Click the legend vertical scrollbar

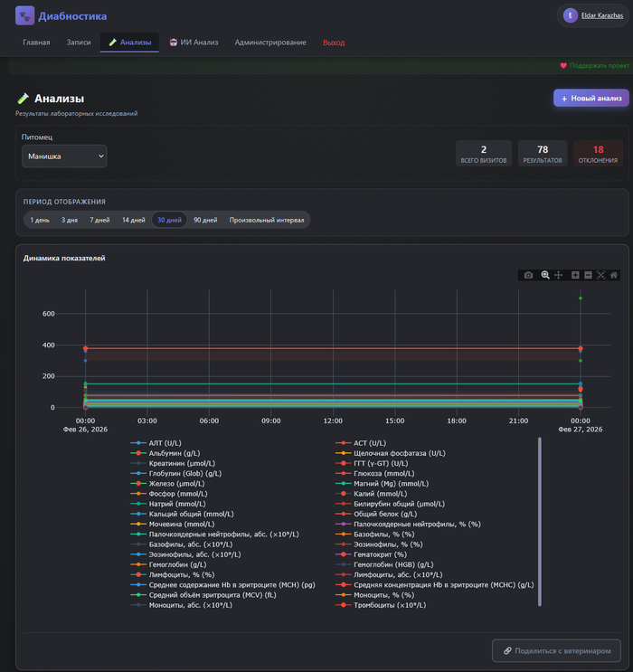[x=539, y=522]
